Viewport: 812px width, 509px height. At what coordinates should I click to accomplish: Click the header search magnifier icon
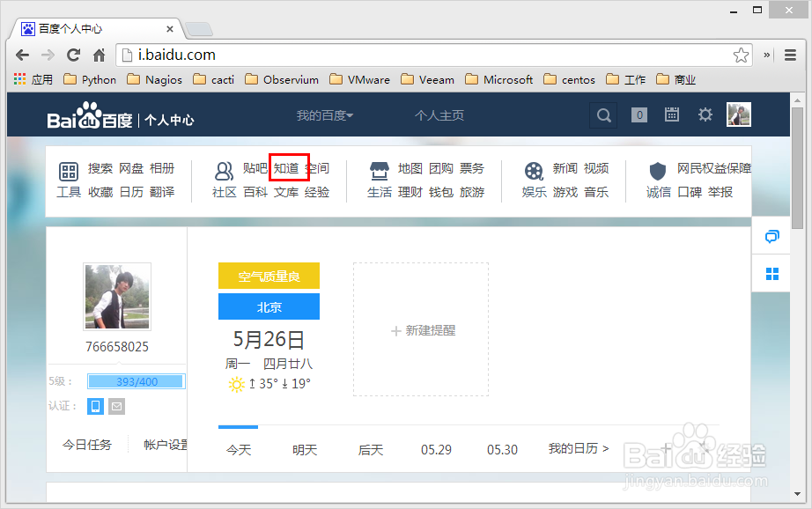pyautogui.click(x=603, y=115)
